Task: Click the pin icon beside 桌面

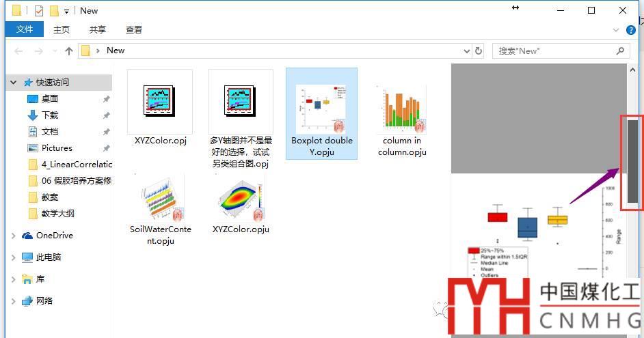Action: 107,99
